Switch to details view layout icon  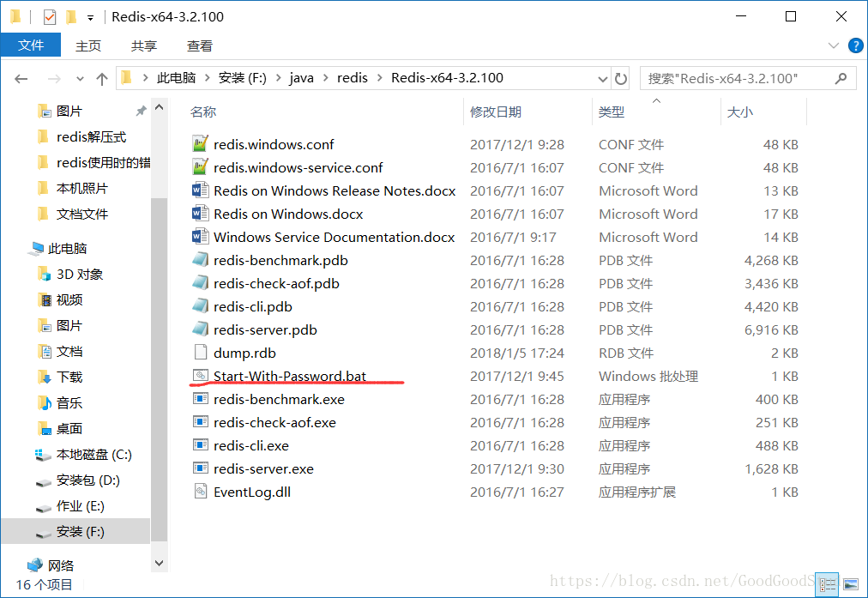828,585
